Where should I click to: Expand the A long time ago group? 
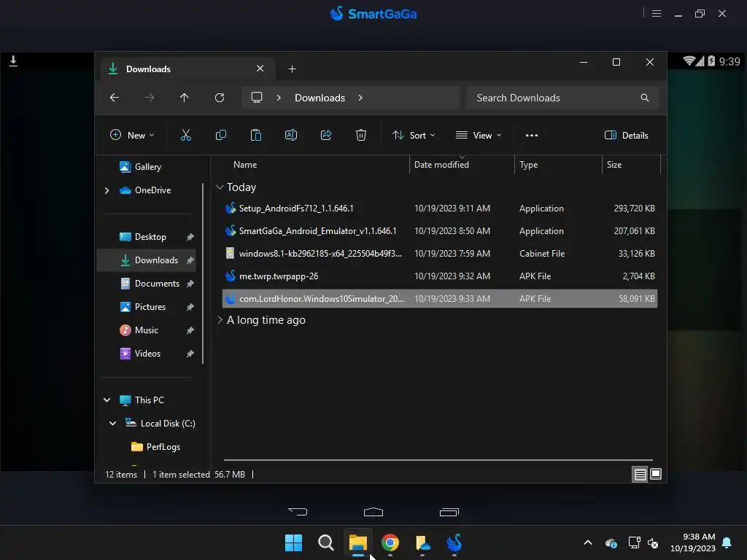point(220,320)
